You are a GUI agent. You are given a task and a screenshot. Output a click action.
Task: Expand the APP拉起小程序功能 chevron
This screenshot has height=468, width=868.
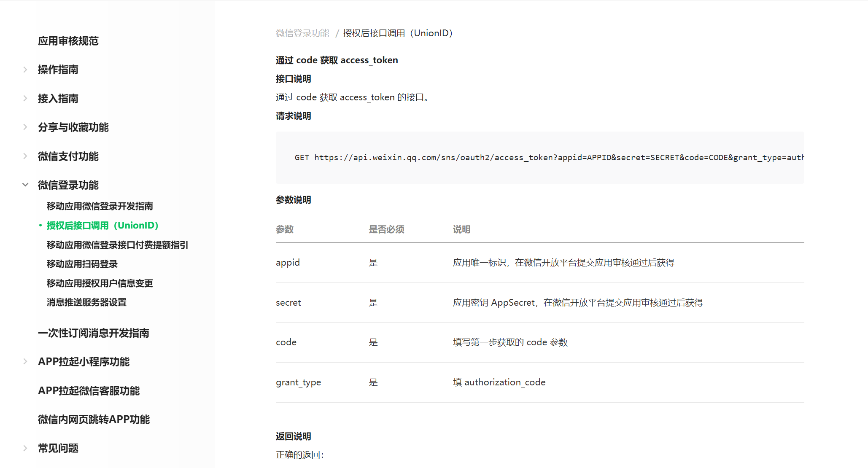point(25,362)
